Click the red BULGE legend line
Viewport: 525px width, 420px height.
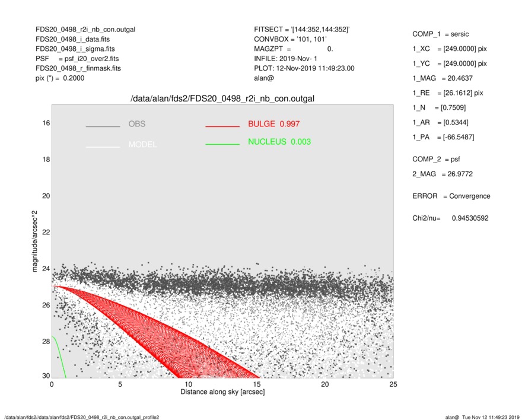coord(222,126)
